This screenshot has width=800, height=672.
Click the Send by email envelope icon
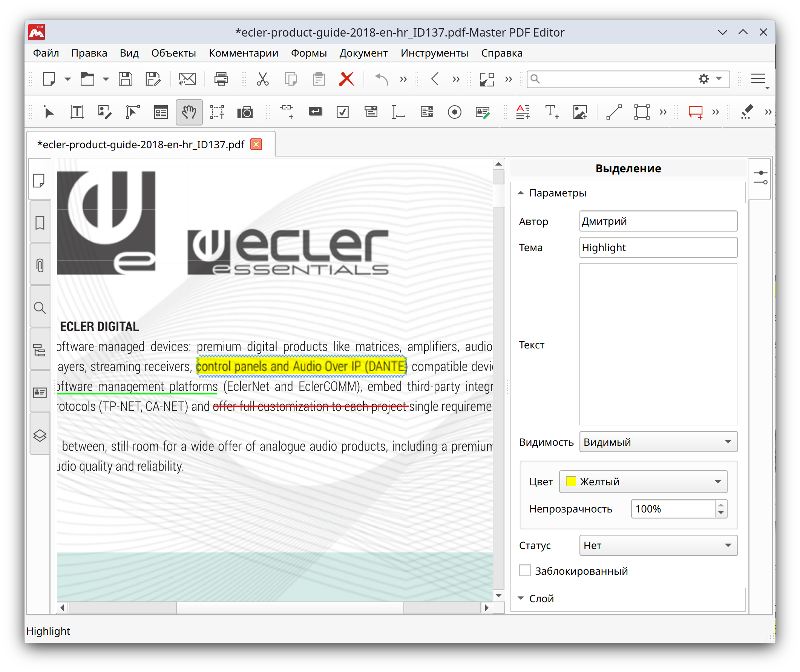point(187,79)
